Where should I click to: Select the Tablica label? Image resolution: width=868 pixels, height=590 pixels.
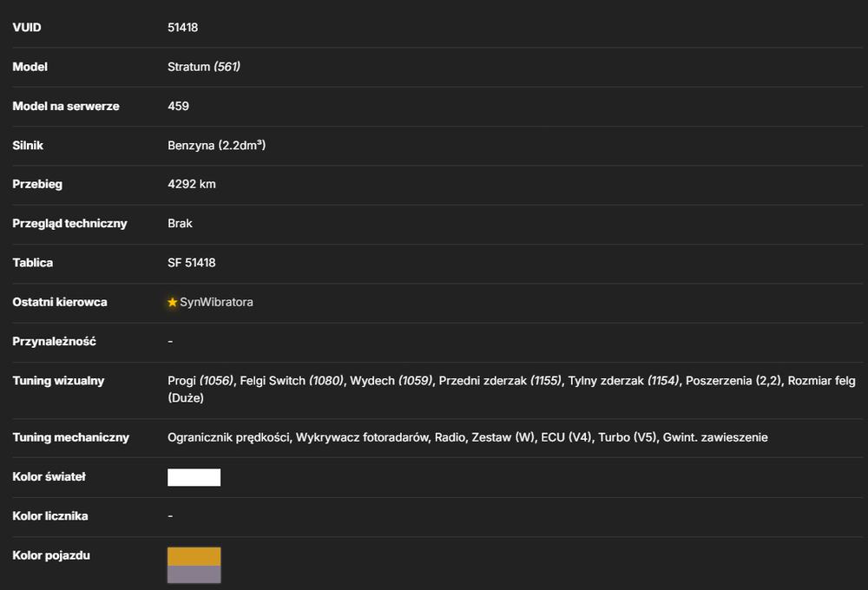click(x=33, y=263)
